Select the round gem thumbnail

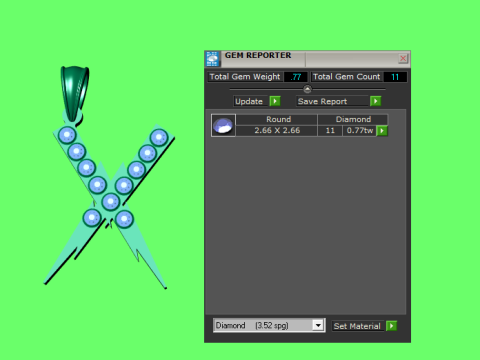(x=223, y=125)
